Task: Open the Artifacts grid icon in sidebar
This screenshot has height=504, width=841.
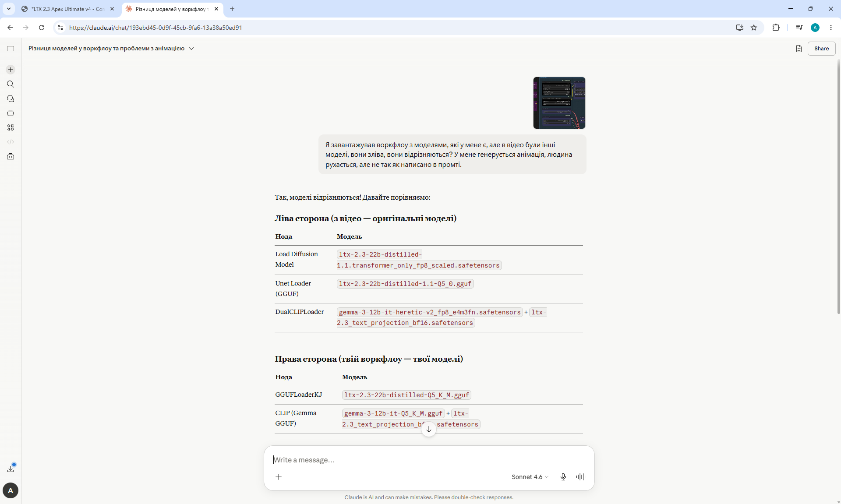Action: coord(11,127)
